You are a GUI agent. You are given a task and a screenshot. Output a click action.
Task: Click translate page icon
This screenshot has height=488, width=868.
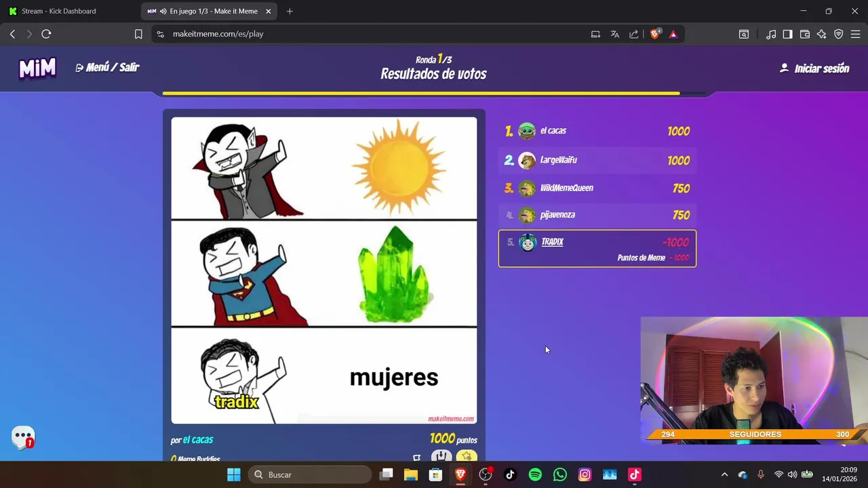[x=614, y=34]
